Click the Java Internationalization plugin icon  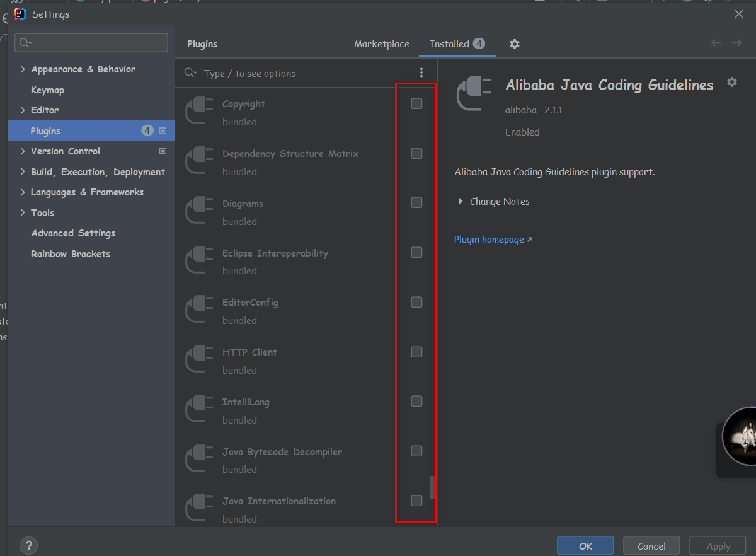tap(199, 508)
